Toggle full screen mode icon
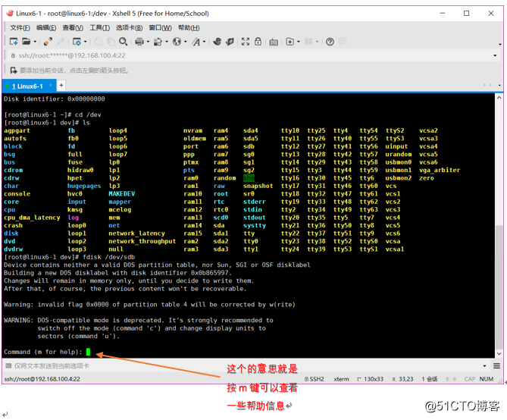Image resolution: width=507 pixels, height=420 pixels. (246, 42)
